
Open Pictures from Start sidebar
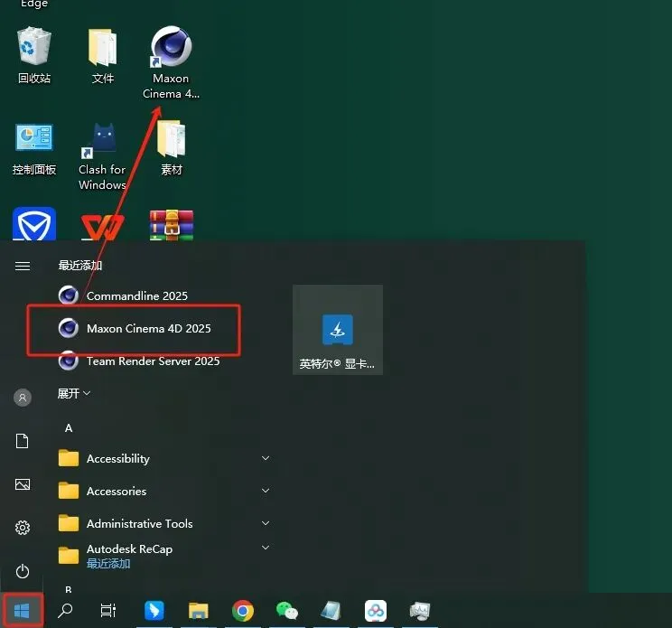(23, 484)
